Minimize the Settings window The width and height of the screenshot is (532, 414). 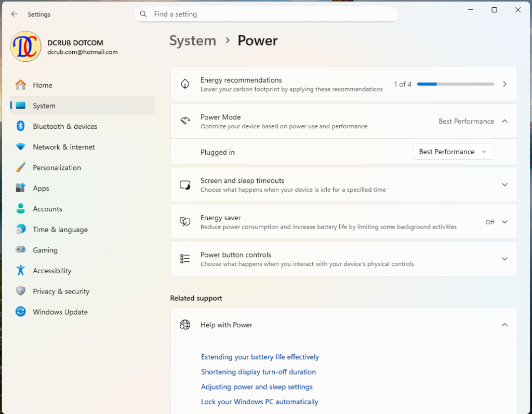tap(471, 10)
